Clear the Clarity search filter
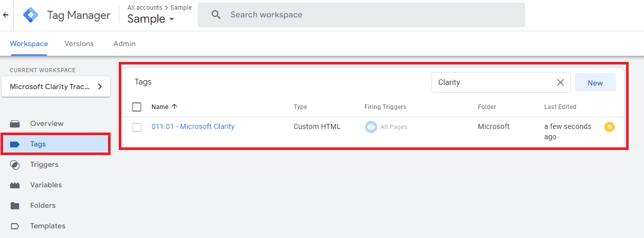The height and width of the screenshot is (238, 644). tap(561, 82)
